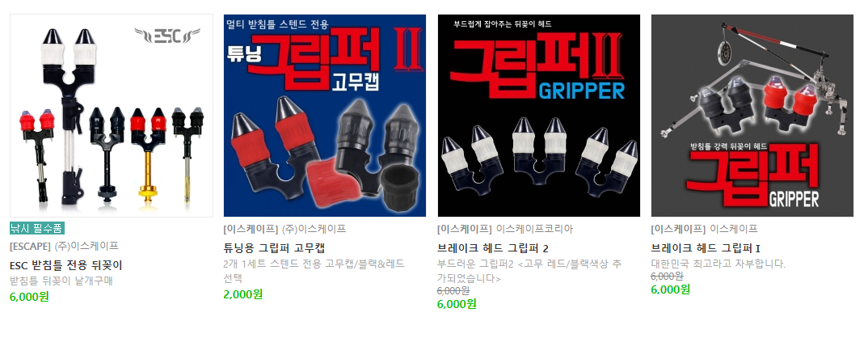Open the 그립퍼 GRIPPER gray product image
868x338 pixels.
tap(752, 116)
